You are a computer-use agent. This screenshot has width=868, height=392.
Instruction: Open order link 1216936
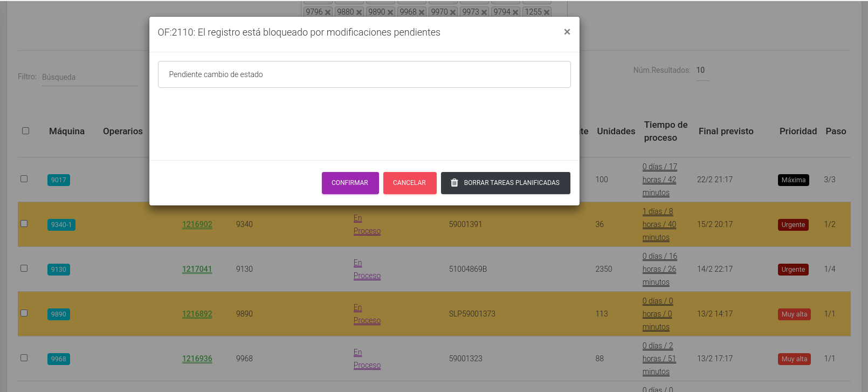pyautogui.click(x=197, y=359)
